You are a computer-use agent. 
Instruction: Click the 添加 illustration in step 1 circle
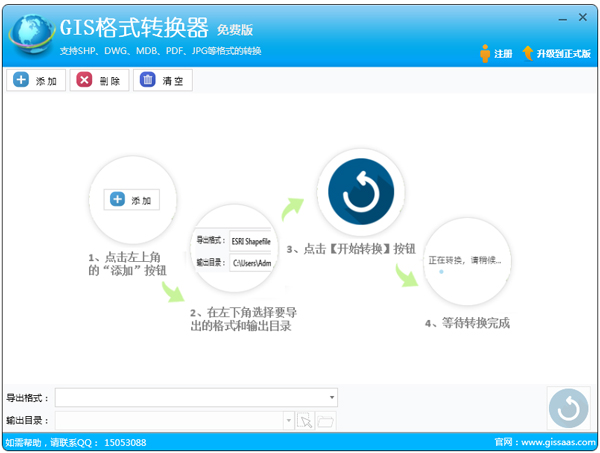(x=133, y=200)
